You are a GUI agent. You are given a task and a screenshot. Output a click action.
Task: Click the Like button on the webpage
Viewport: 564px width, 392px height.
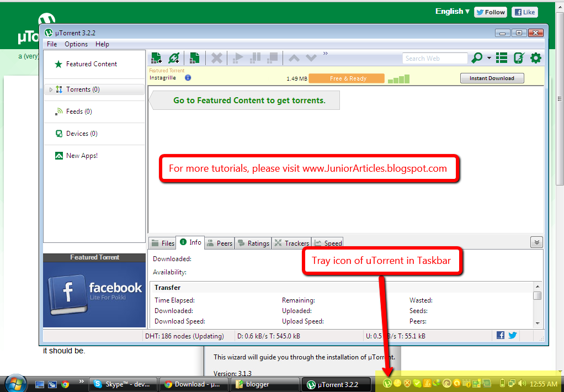click(525, 12)
